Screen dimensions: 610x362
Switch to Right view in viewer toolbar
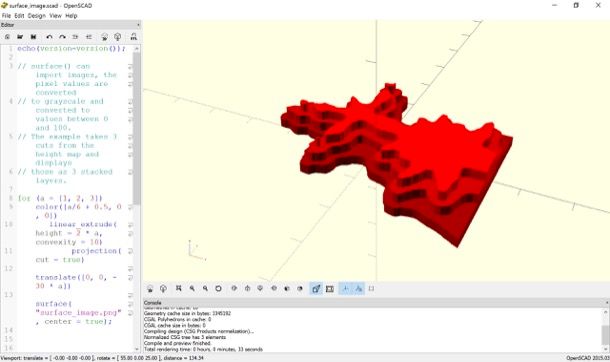coord(234,289)
